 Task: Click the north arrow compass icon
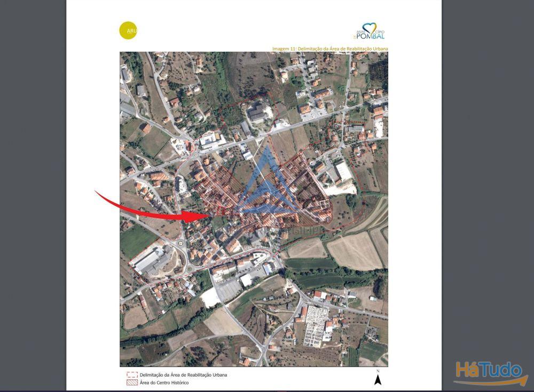(x=378, y=378)
